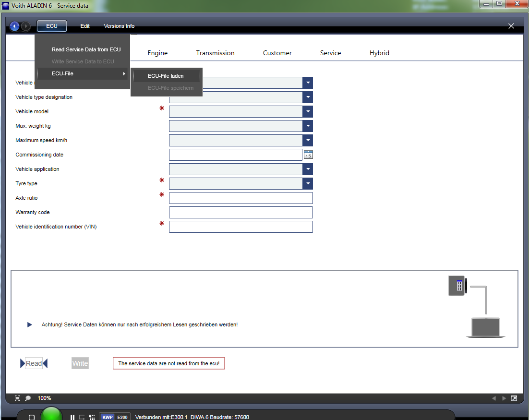Click the VIN input field
This screenshot has width=529, height=420.
pyautogui.click(x=241, y=227)
